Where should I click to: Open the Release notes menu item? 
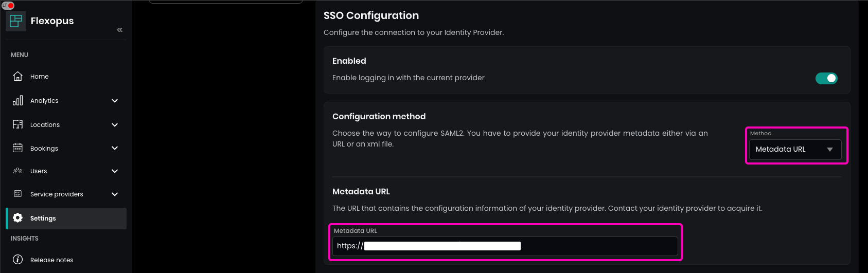pos(51,260)
